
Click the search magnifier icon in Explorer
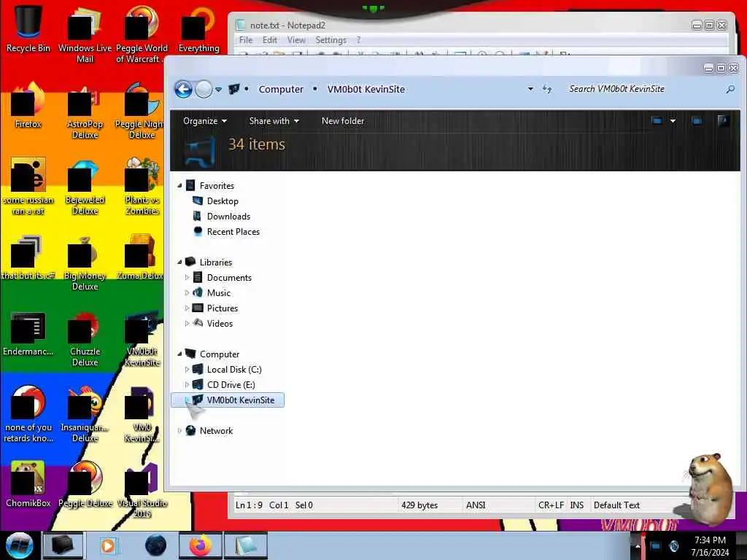pyautogui.click(x=729, y=89)
